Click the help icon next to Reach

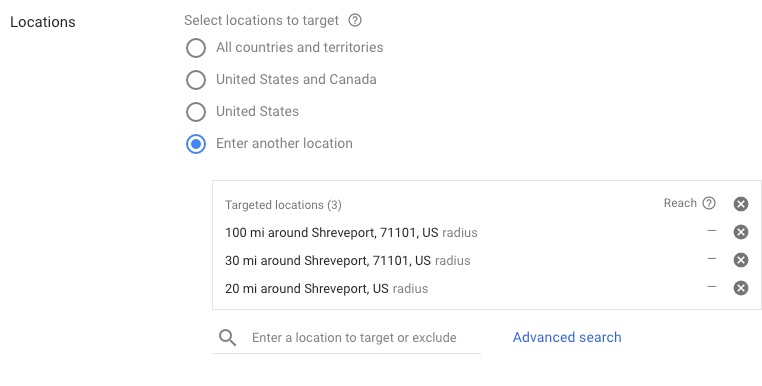[709, 203]
